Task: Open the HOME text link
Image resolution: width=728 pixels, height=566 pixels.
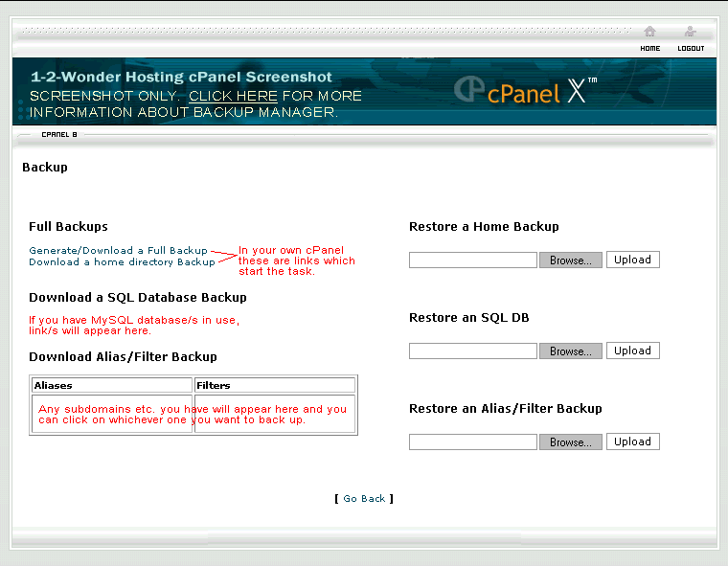Action: coord(650,48)
